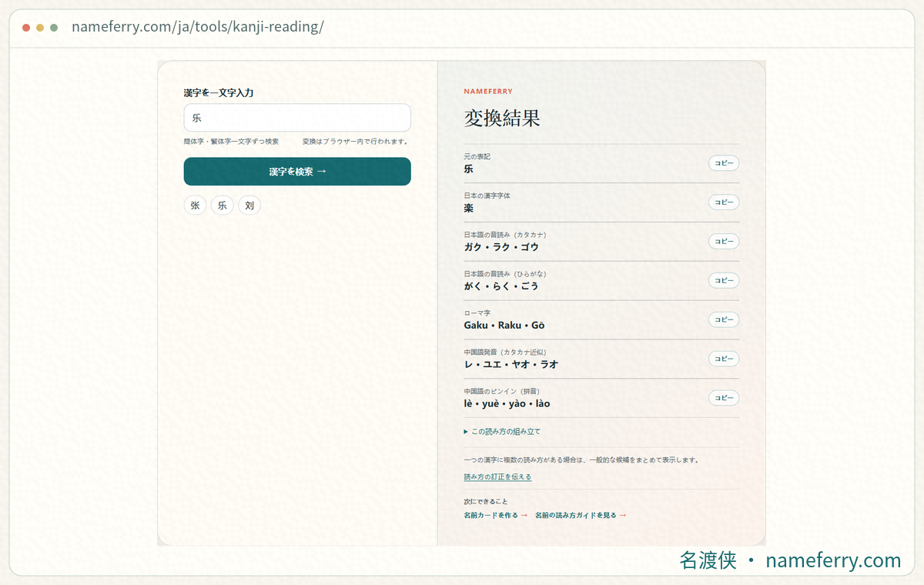Click the Gaku • Raku • Gō text
This screenshot has height=585, width=924.
(x=504, y=326)
